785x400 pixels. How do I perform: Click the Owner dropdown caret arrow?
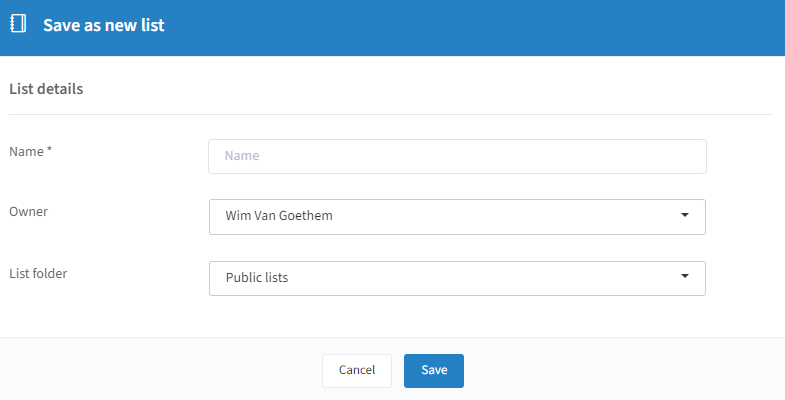point(685,215)
